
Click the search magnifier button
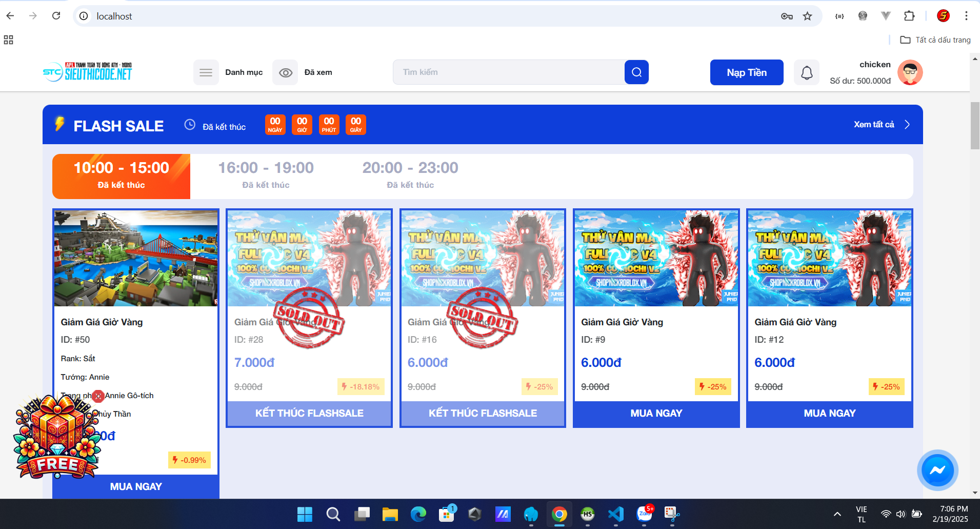(636, 72)
